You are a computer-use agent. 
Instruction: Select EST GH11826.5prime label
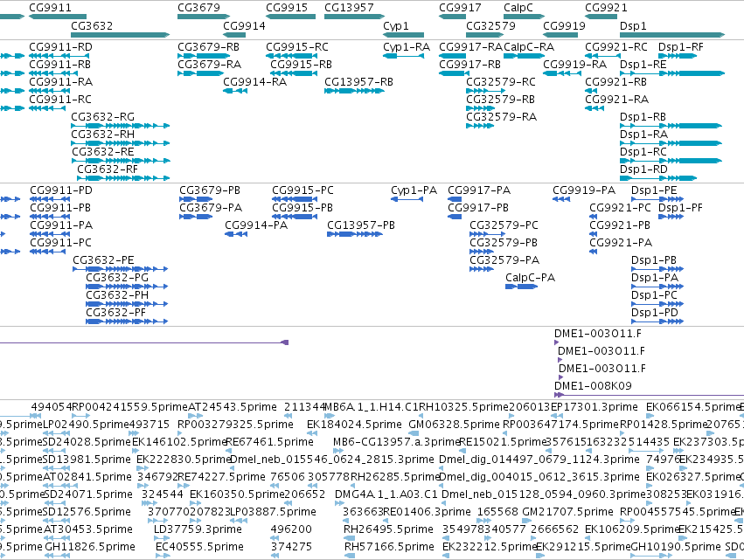pos(90,546)
